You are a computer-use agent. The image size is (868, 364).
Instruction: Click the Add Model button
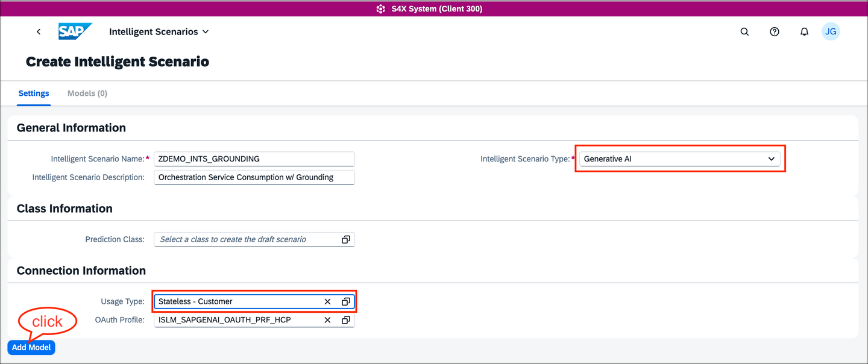point(31,348)
